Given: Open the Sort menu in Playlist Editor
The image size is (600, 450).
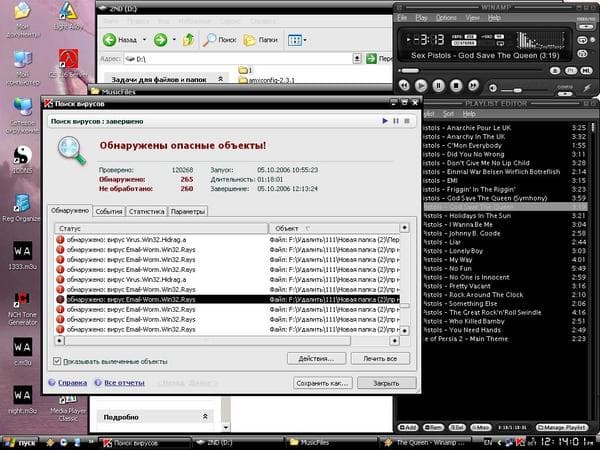Looking at the screenshot, I should click(448, 114).
